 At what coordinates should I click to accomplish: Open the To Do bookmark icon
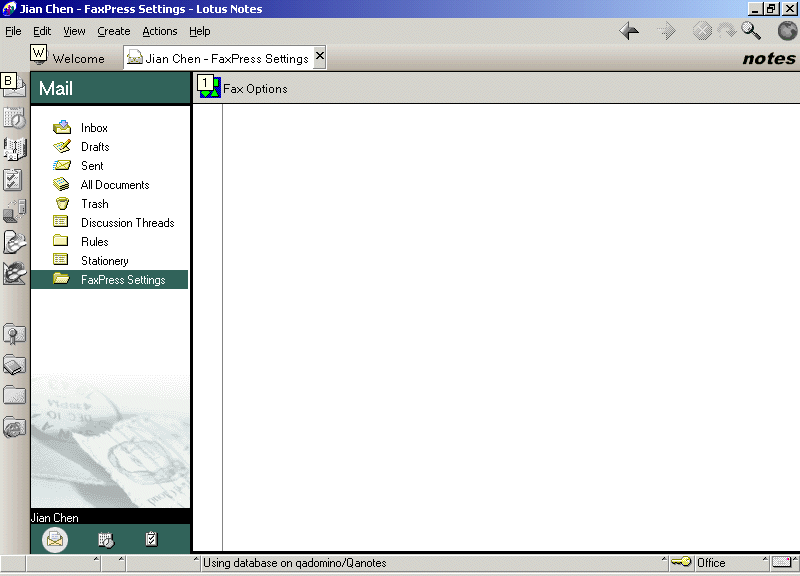[14, 180]
